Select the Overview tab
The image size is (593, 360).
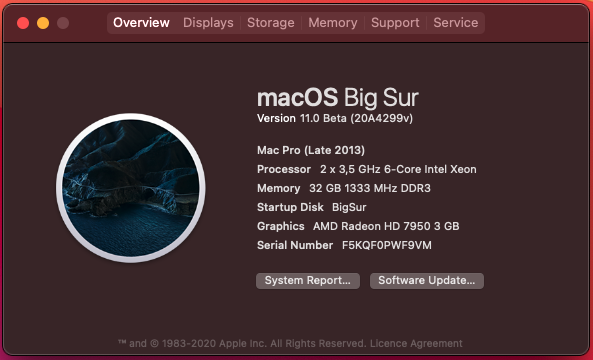pos(141,23)
